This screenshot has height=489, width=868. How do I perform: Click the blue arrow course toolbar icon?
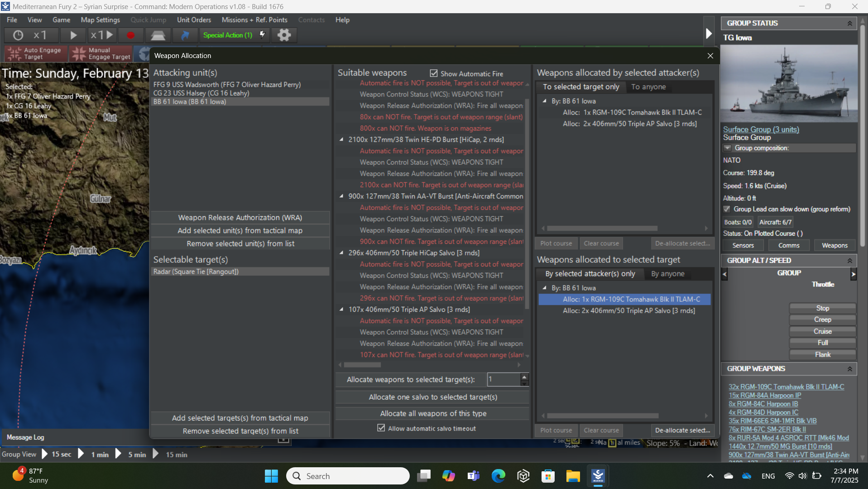point(185,35)
